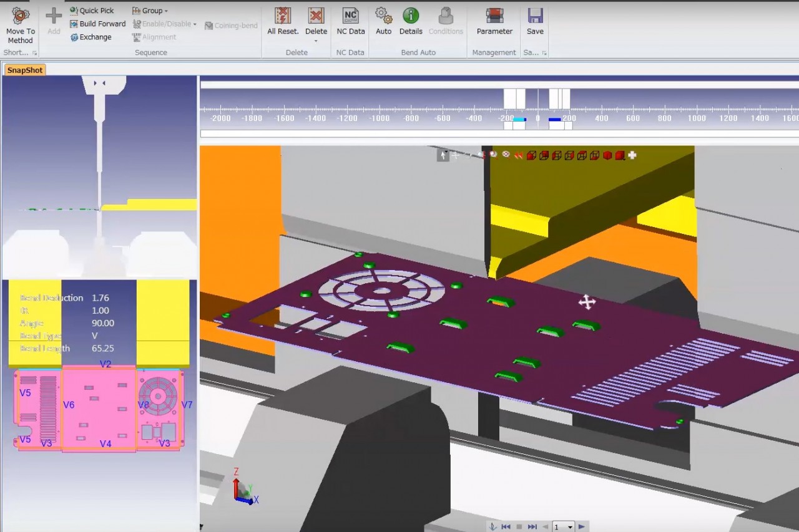Jump to last bend step
The height and width of the screenshot is (532, 799).
click(532, 527)
